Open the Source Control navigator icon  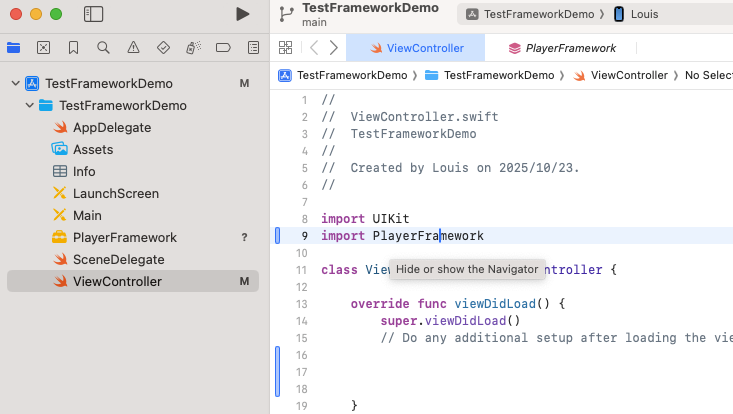(43, 48)
